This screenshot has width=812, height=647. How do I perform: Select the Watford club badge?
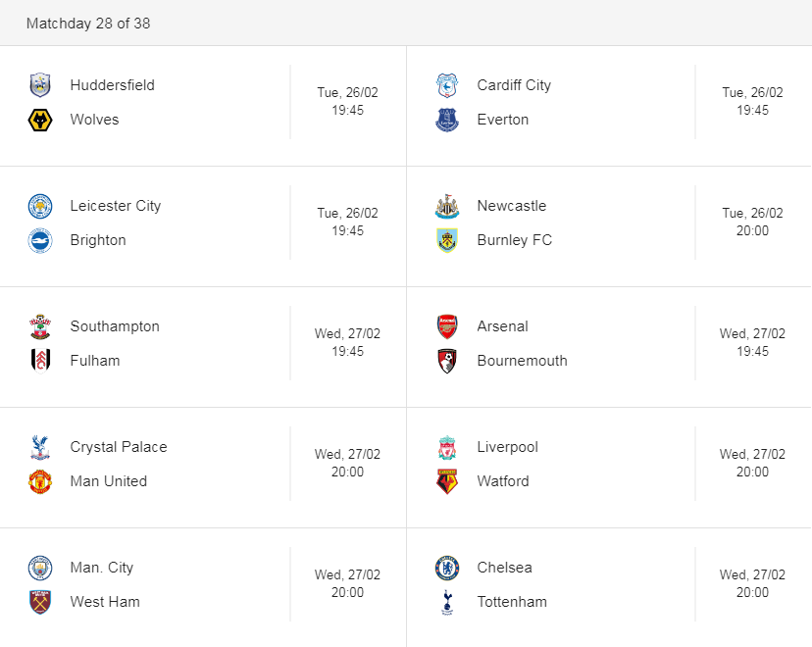pos(447,481)
